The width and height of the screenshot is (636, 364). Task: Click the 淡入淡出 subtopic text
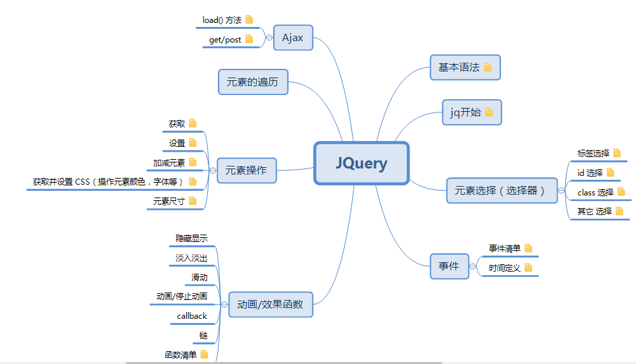(x=192, y=257)
